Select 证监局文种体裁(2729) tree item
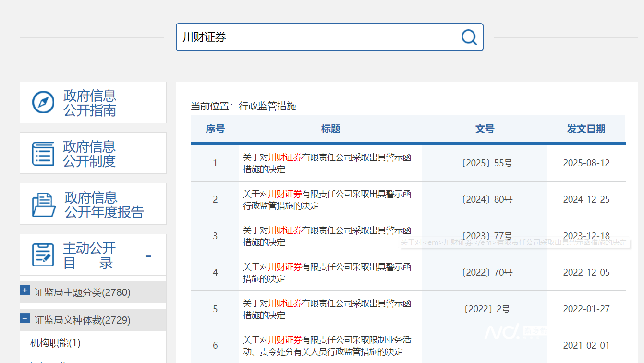The image size is (644, 363). coord(83,320)
